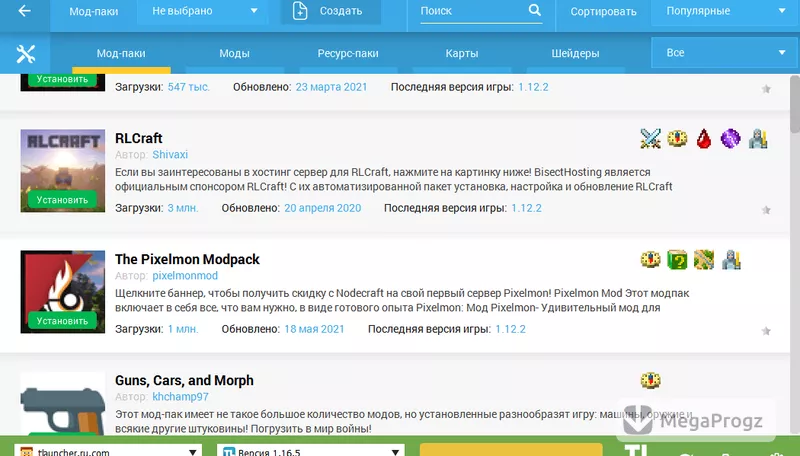Image resolution: width=800 pixels, height=456 pixels.
Task: Click RLCraft purple orb category icon
Action: (x=731, y=138)
